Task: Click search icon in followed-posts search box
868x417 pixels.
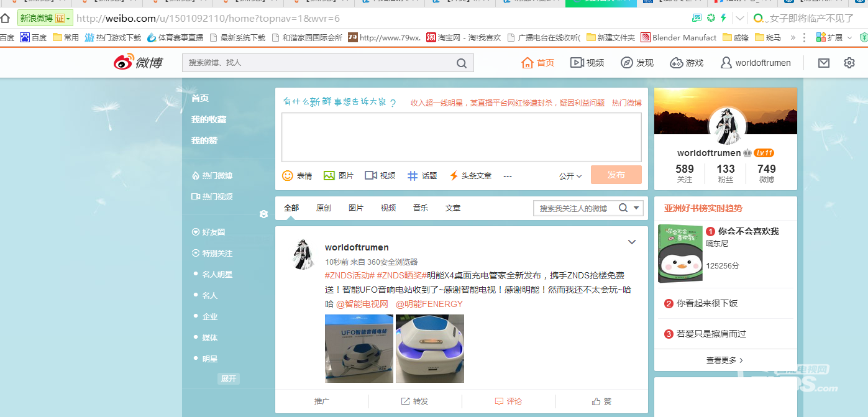Action: (x=623, y=208)
